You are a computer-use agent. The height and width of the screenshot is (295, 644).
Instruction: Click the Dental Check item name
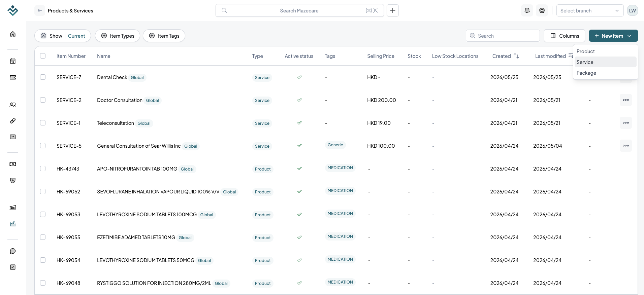tap(112, 77)
